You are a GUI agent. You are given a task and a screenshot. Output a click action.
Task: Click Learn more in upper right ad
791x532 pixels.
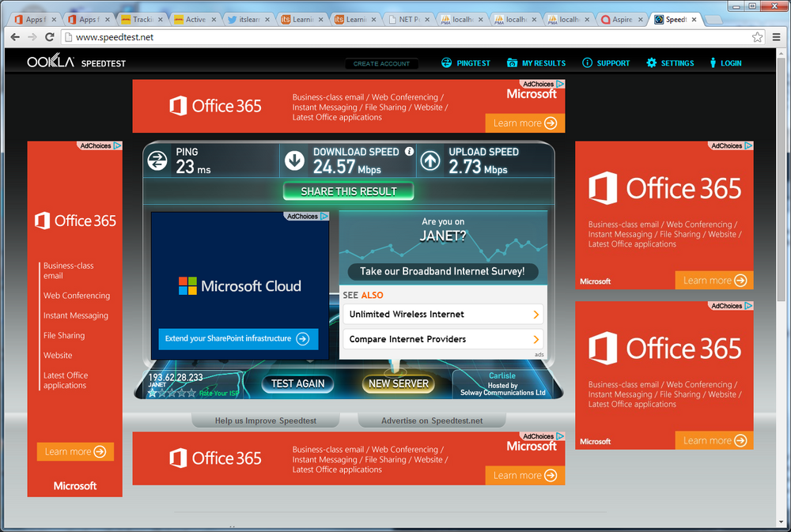(714, 281)
